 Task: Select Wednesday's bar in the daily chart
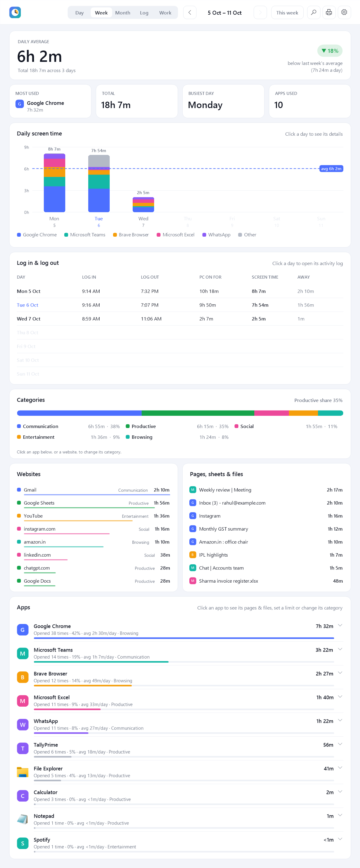(x=143, y=205)
